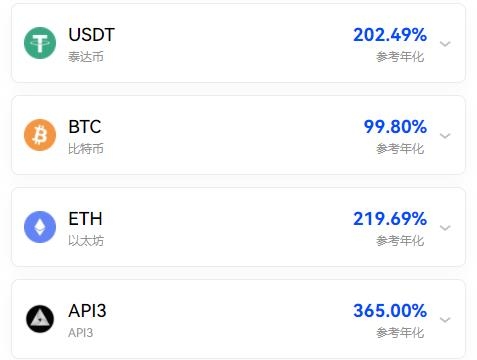Image resolution: width=477 pixels, height=360 pixels.
Task: Click the orange Bitcoin coin icon
Action: [x=40, y=135]
